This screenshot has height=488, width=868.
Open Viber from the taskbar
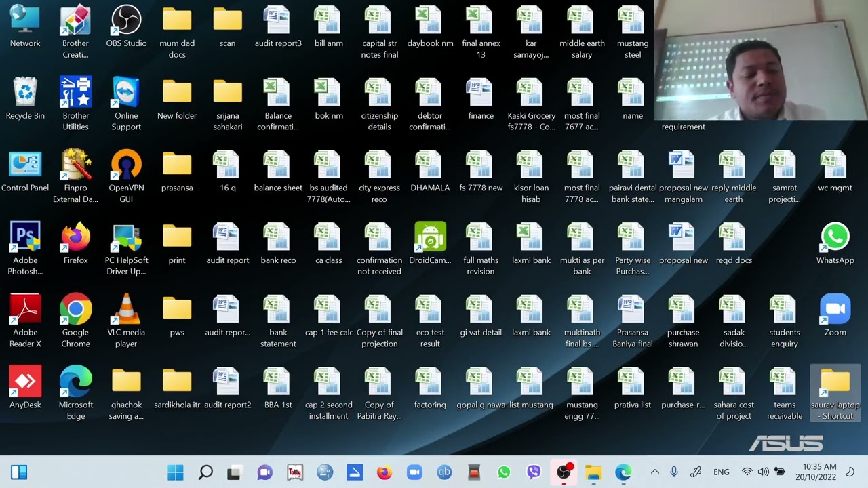[x=534, y=472]
